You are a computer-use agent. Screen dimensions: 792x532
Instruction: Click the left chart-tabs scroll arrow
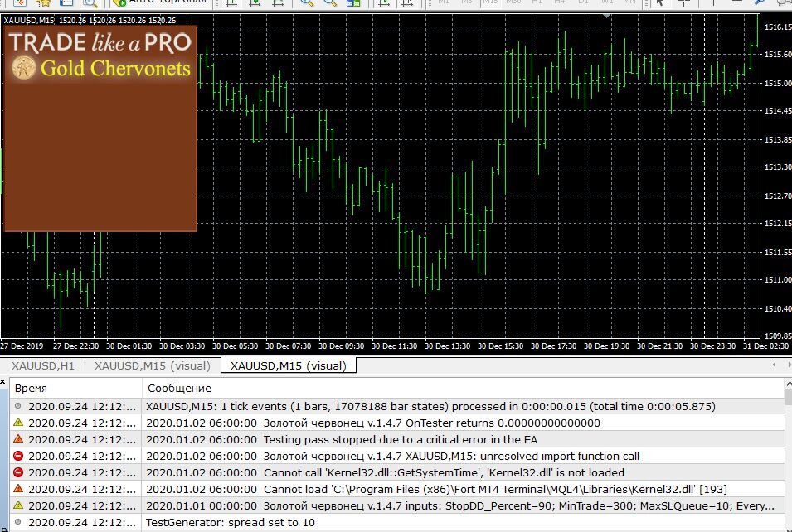coord(775,365)
